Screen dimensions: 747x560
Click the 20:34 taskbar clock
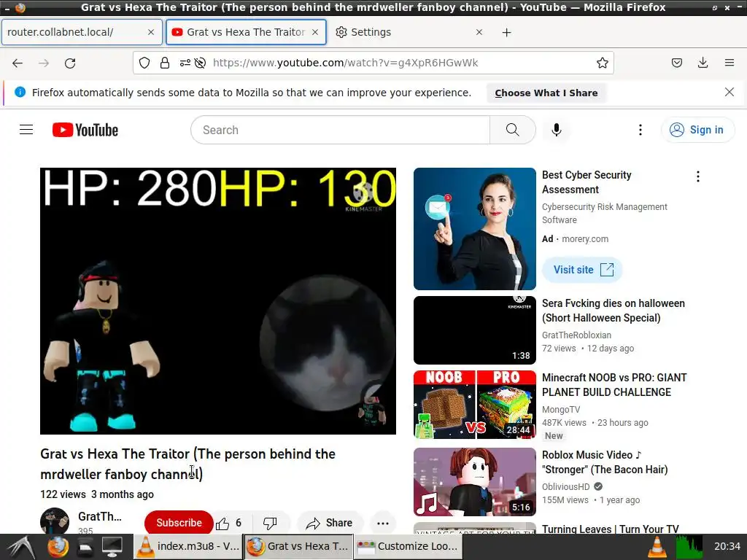(x=727, y=547)
